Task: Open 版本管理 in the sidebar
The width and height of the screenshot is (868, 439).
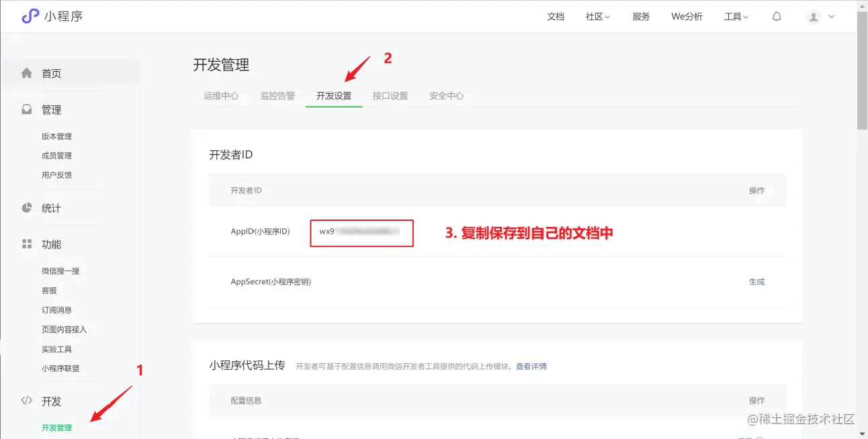Action: 56,136
